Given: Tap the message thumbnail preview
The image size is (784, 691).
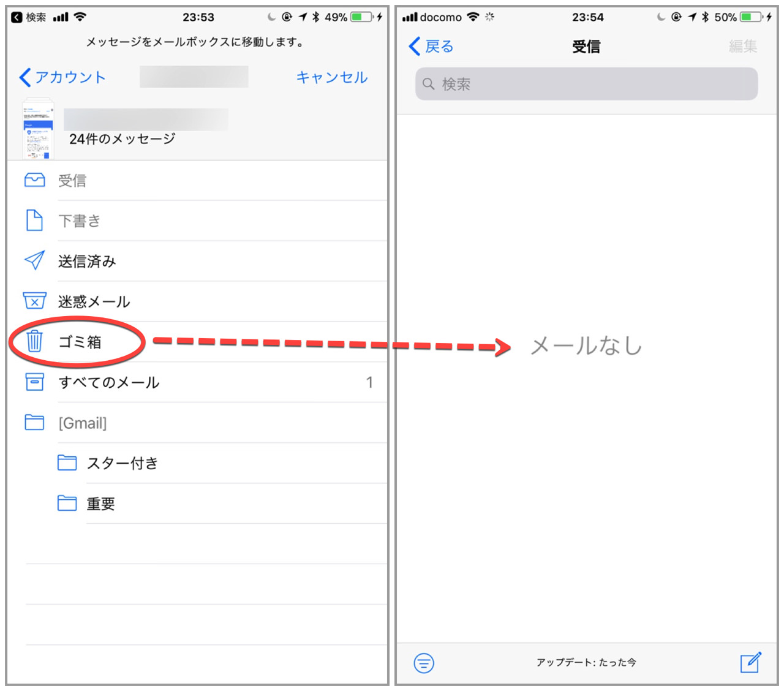Looking at the screenshot, I should tap(38, 130).
